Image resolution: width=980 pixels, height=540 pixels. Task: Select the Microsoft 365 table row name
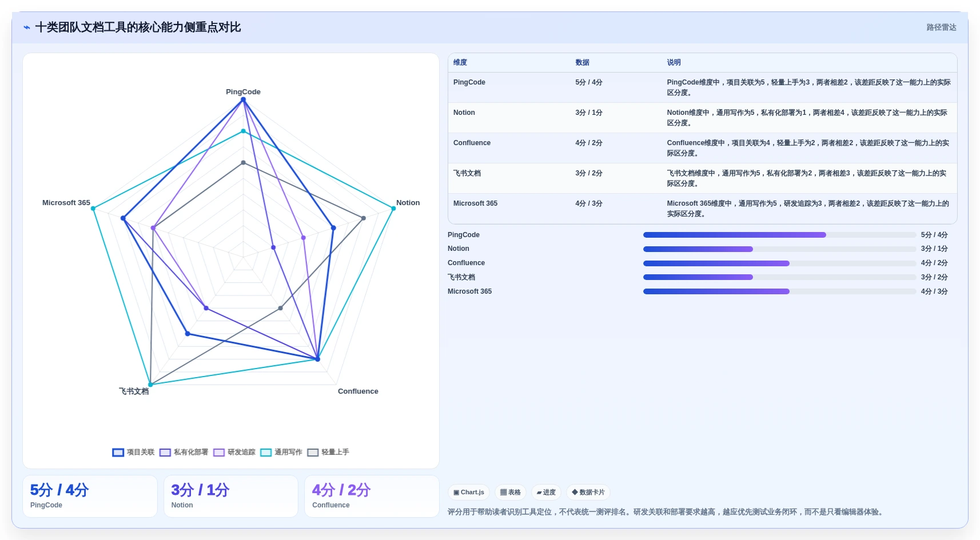pos(475,203)
